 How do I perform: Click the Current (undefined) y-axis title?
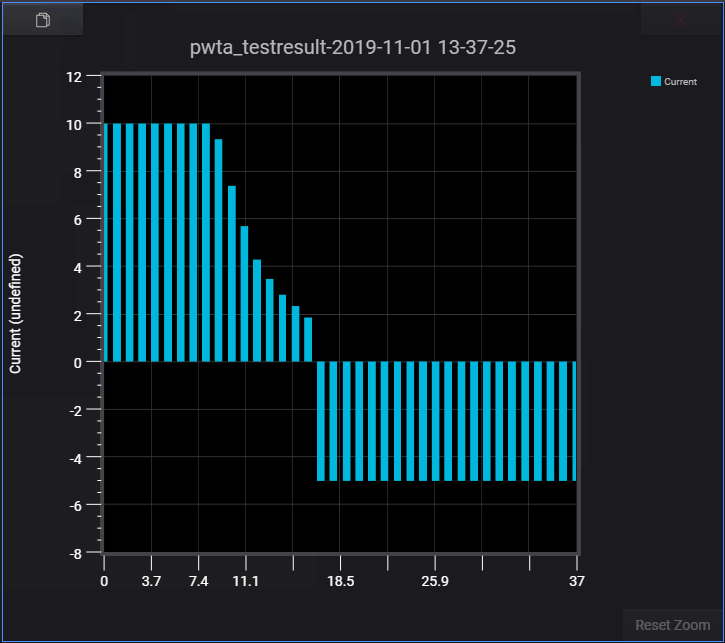(x=15, y=313)
